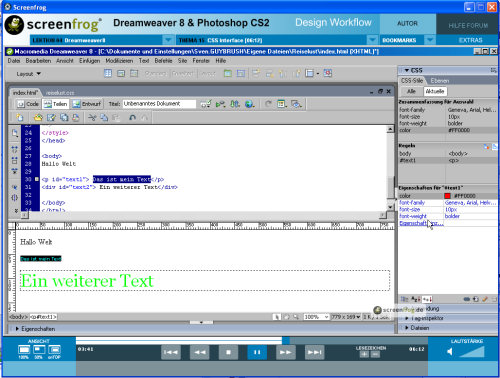500x378 pixels.
Task: Click the speaker mute icon
Action: (450, 351)
